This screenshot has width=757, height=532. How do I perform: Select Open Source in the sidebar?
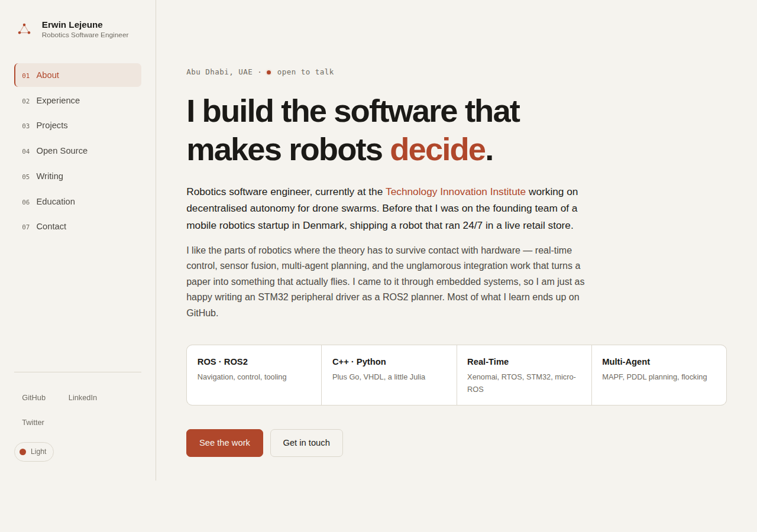tap(77, 151)
